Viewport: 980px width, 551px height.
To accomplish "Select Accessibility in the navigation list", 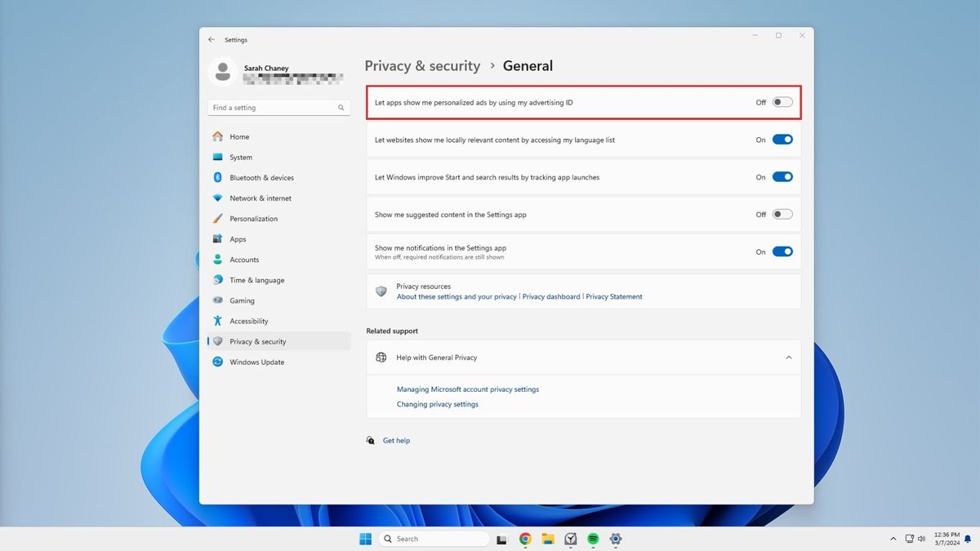I will coord(247,321).
